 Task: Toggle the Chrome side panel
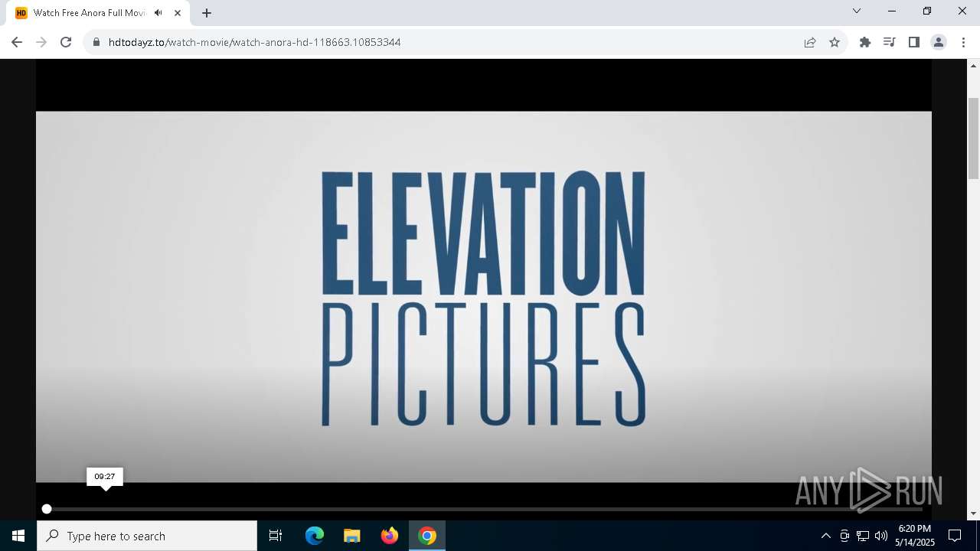[x=914, y=42]
